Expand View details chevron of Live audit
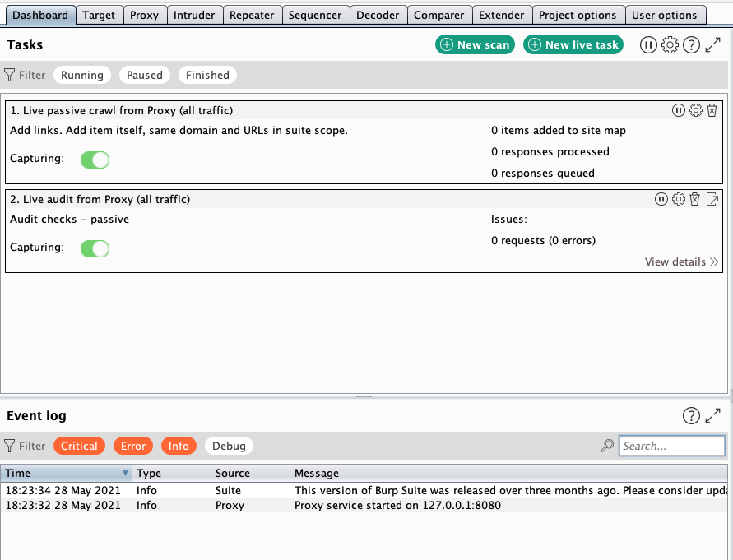Image resolution: width=733 pixels, height=560 pixels. click(714, 261)
